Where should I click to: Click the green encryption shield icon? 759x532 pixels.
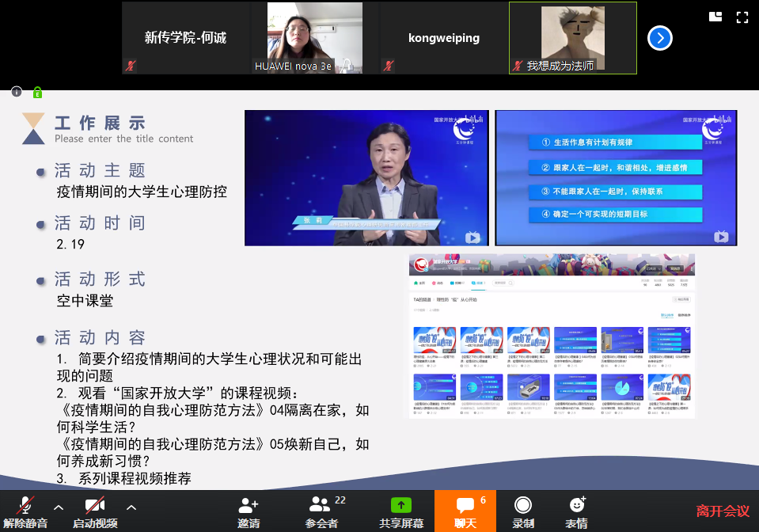coord(37,93)
